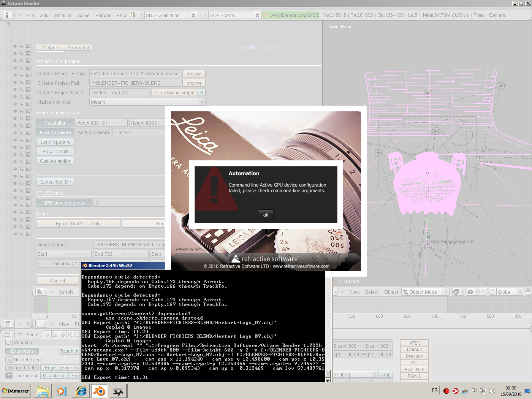Image resolution: width=532 pixels, height=399 pixels.
Task: Open the SCE:Scene selector arrows
Action: pyautogui.click(x=205, y=15)
